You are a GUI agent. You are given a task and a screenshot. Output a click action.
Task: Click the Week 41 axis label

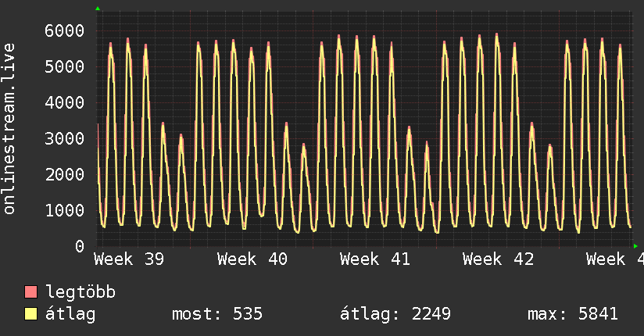[x=375, y=259]
